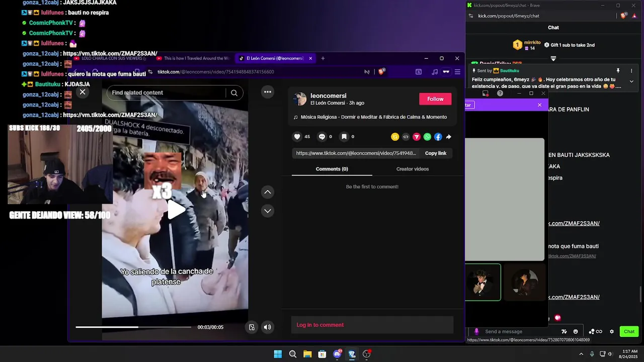Select the LOLO CHARLA CON SUS VIEWERS tab
Image resolution: width=644 pixels, height=362 pixels.
(111, 58)
